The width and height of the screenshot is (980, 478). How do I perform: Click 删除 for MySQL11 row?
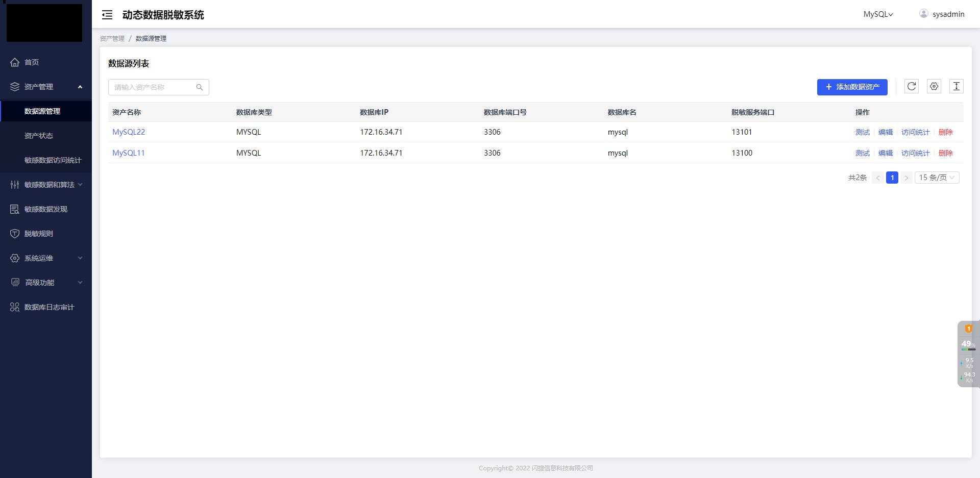click(946, 153)
